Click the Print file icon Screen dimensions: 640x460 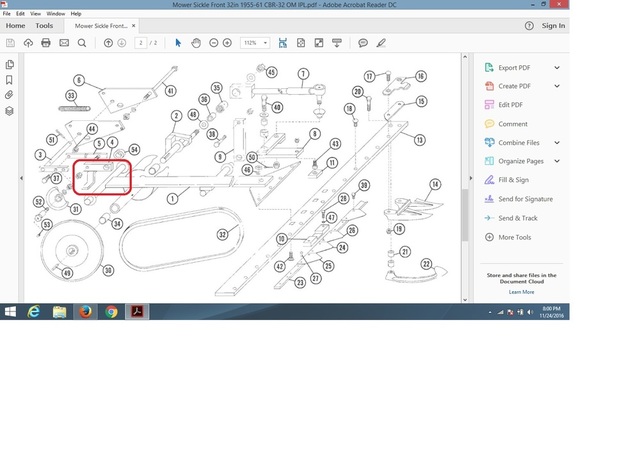click(45, 43)
